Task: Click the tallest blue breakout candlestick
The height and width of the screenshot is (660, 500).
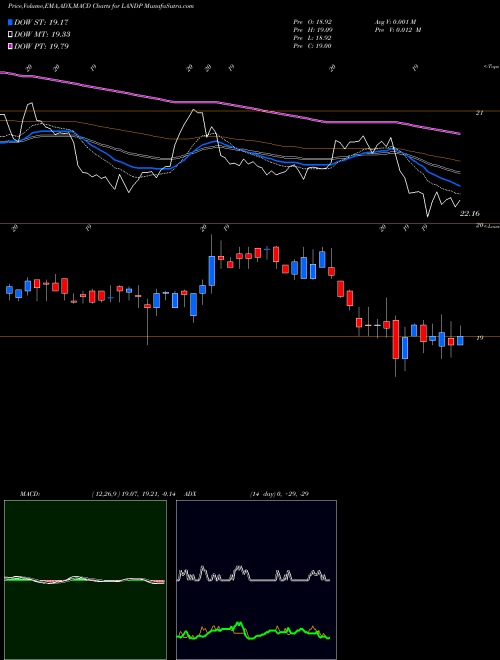Action: pyautogui.click(x=212, y=270)
